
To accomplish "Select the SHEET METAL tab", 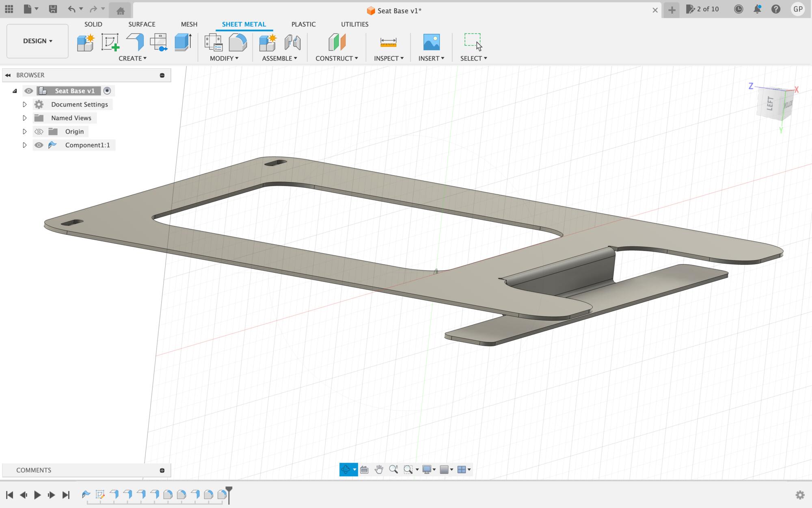I will 244,24.
